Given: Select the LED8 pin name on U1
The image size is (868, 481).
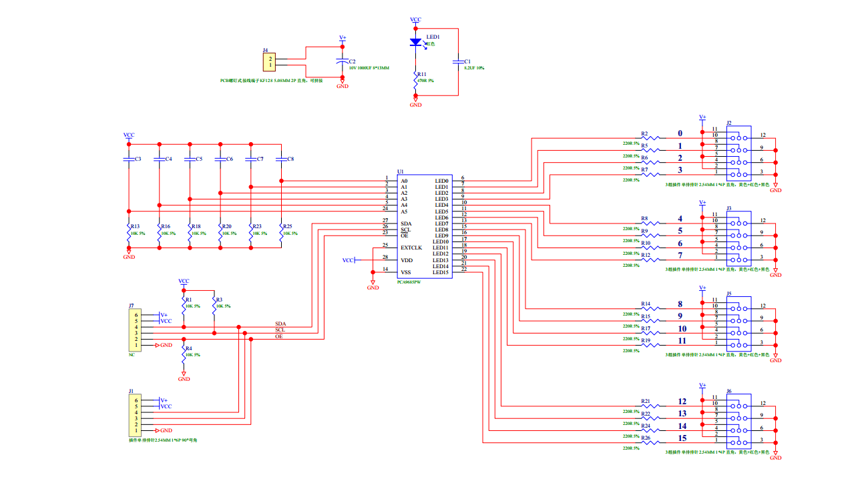Looking at the screenshot, I should tap(441, 229).
